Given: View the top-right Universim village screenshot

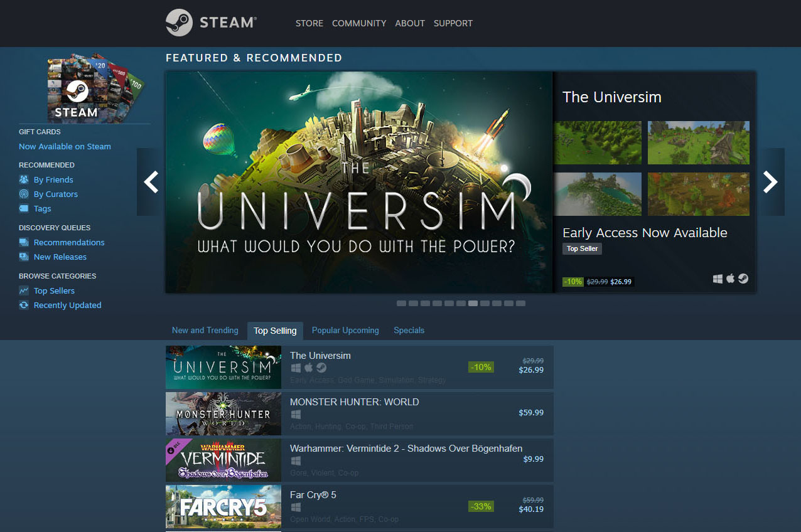Looking at the screenshot, I should (699, 142).
